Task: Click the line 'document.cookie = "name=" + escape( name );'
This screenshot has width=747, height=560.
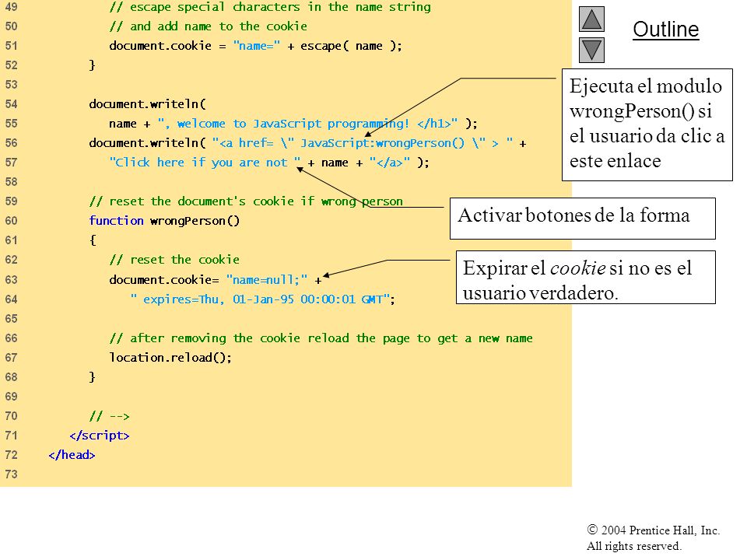Action: pyautogui.click(x=255, y=46)
